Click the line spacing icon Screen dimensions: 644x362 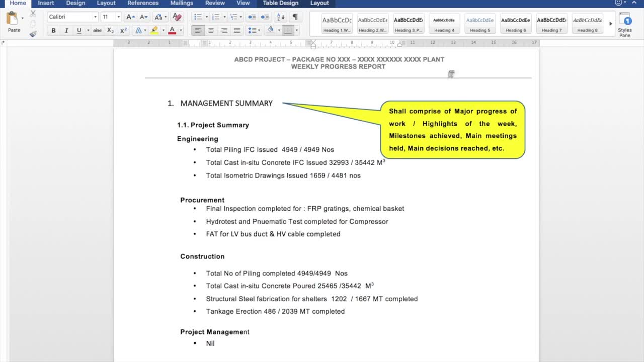coord(252,31)
